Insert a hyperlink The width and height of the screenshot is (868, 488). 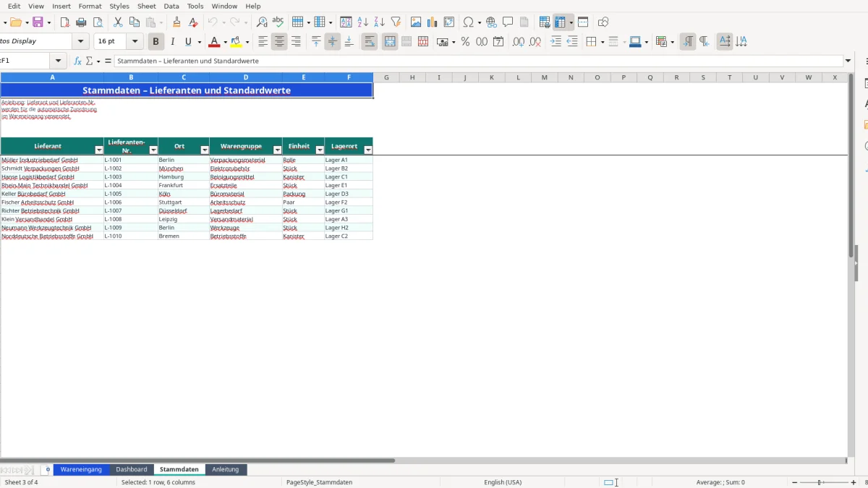click(x=491, y=22)
